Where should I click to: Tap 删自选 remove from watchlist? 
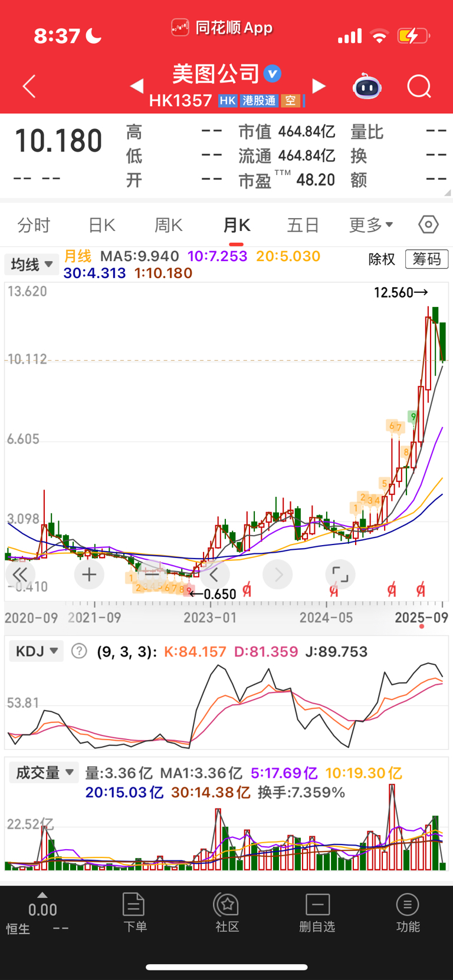(x=317, y=912)
